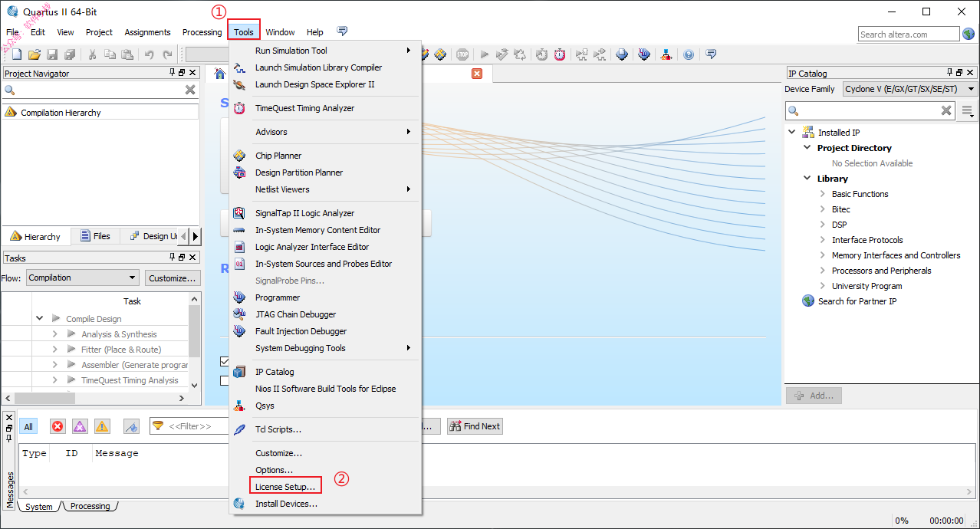The image size is (980, 529).
Task: Clear the Project Navigator search field
Action: (x=190, y=90)
